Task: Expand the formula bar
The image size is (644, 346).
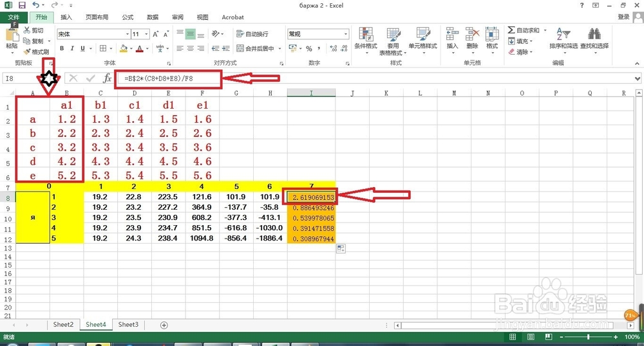Action: click(x=637, y=78)
